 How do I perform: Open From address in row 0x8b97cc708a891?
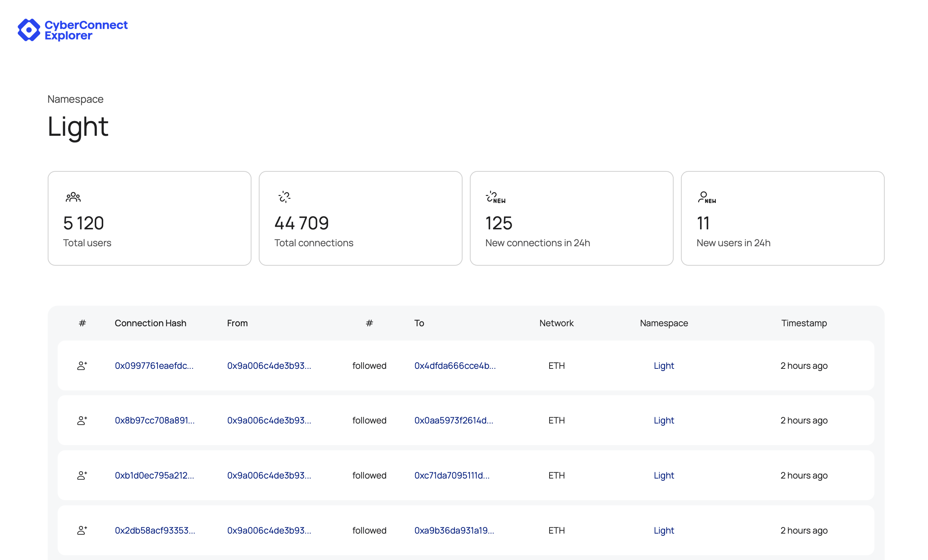pyautogui.click(x=269, y=421)
